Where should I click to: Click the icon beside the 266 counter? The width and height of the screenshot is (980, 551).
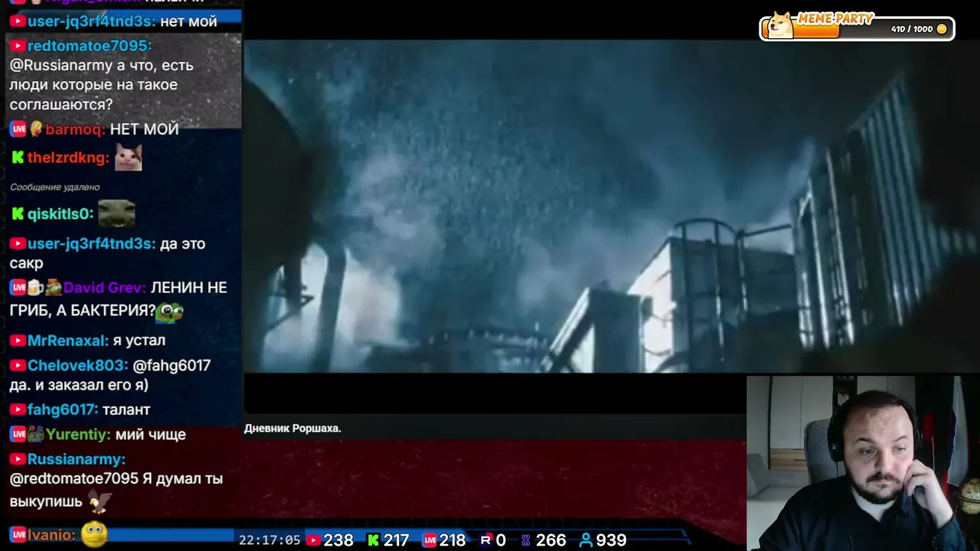526,540
